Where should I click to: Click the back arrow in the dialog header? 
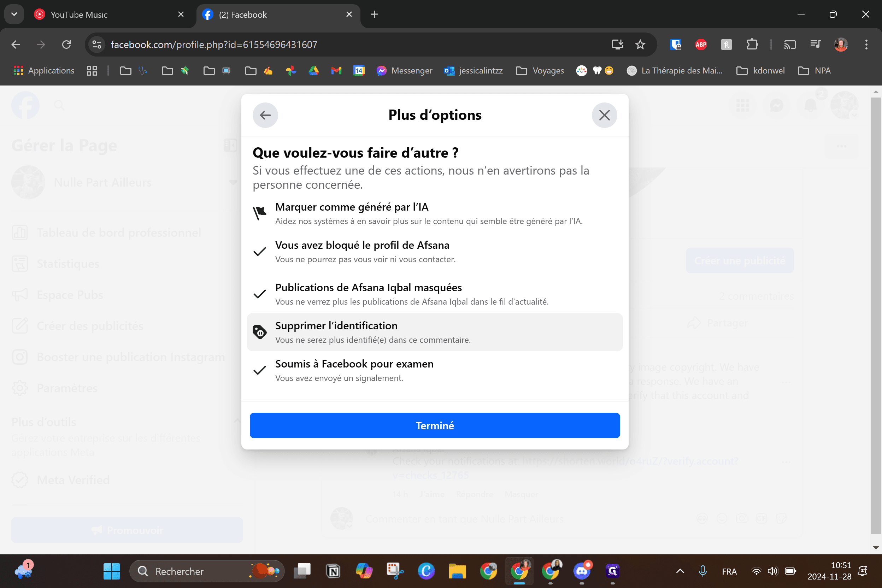point(265,115)
